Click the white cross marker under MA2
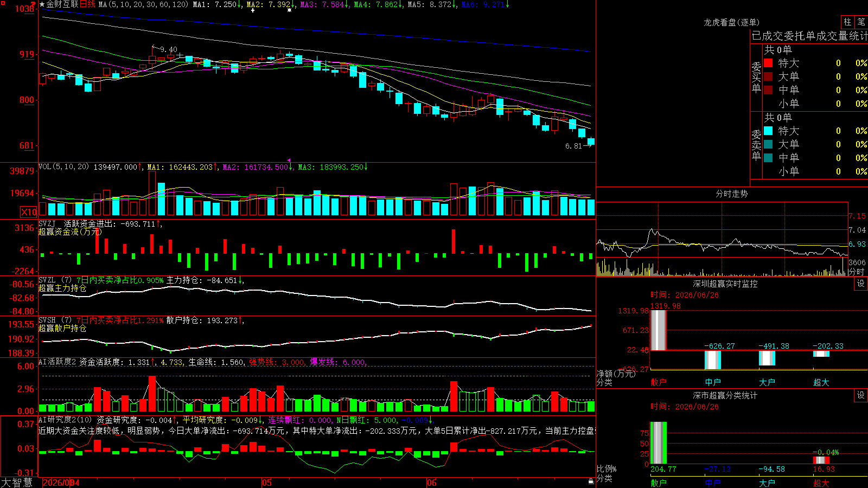 (253, 10)
